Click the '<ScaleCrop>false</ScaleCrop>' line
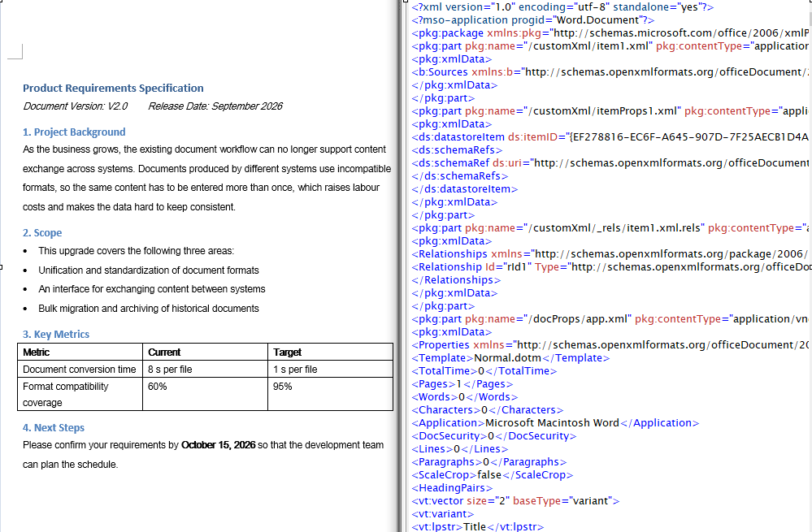The image size is (812, 532). [493, 475]
